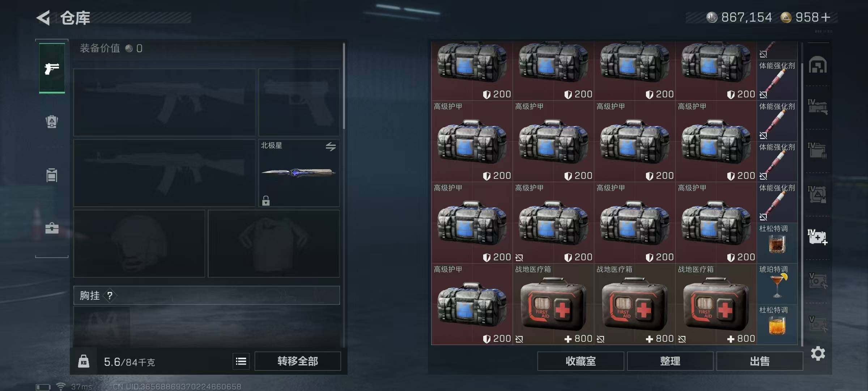Image resolution: width=868 pixels, height=391 pixels.
Task: Click the plus icon next to 958
Action: pos(825,17)
